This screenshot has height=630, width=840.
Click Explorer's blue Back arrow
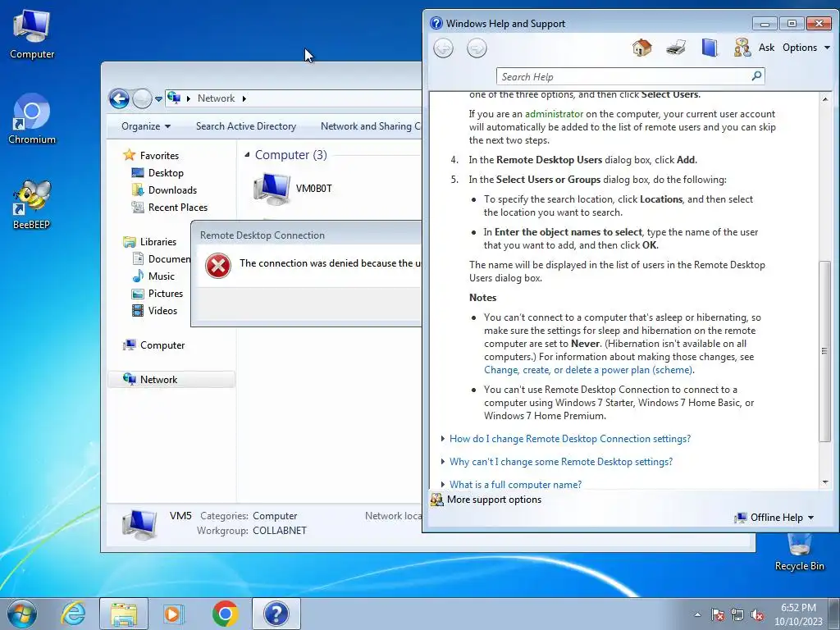(119, 98)
